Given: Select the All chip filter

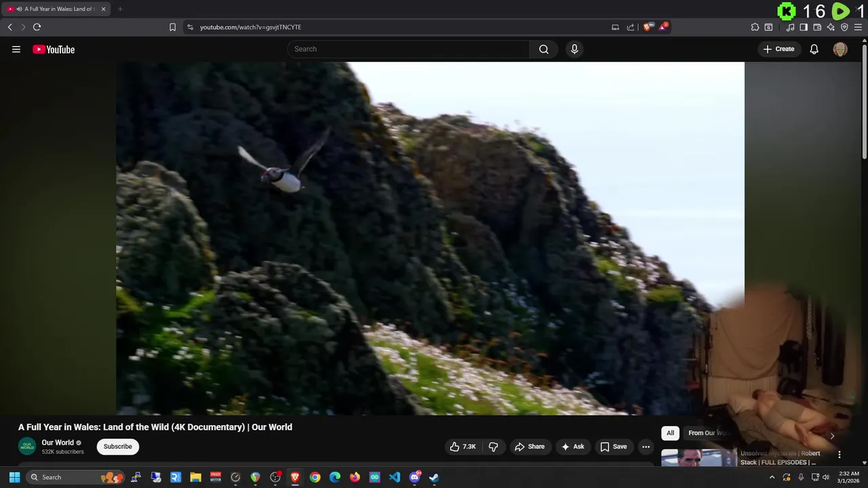Looking at the screenshot, I should (x=670, y=433).
